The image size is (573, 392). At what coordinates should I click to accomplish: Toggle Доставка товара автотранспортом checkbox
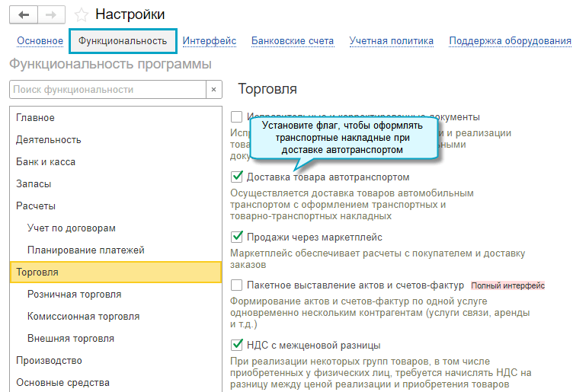pyautogui.click(x=237, y=177)
